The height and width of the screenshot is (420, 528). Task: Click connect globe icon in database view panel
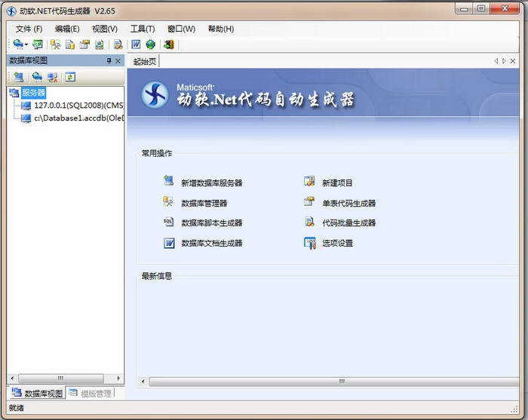pos(37,77)
